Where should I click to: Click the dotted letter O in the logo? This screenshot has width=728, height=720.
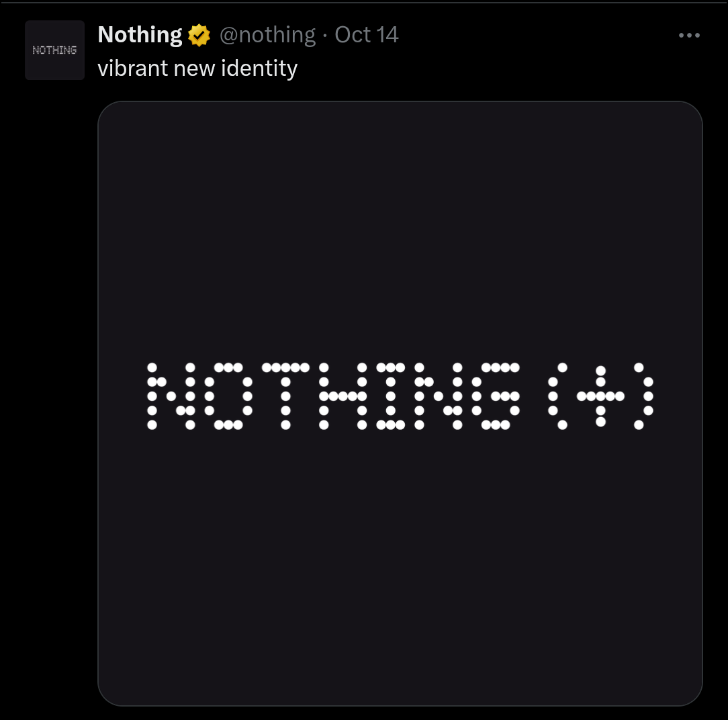(228, 396)
